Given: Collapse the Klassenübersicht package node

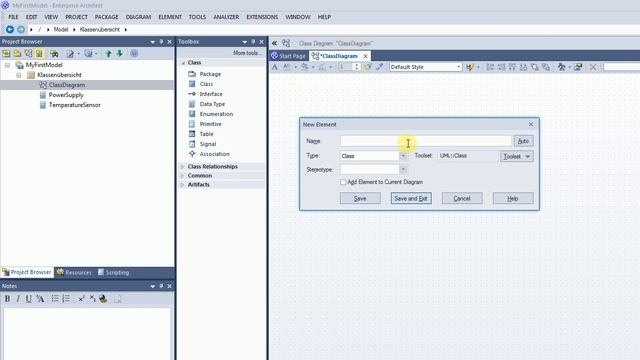Looking at the screenshot, I should (x=19, y=75).
